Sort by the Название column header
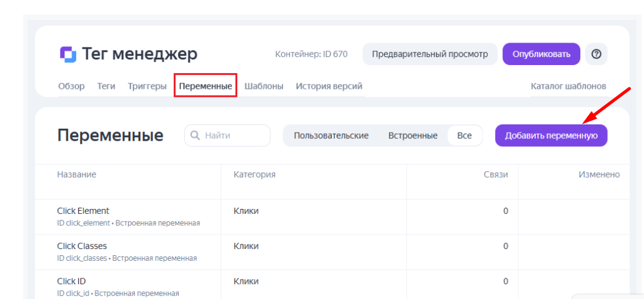The image size is (644, 299). [x=76, y=175]
